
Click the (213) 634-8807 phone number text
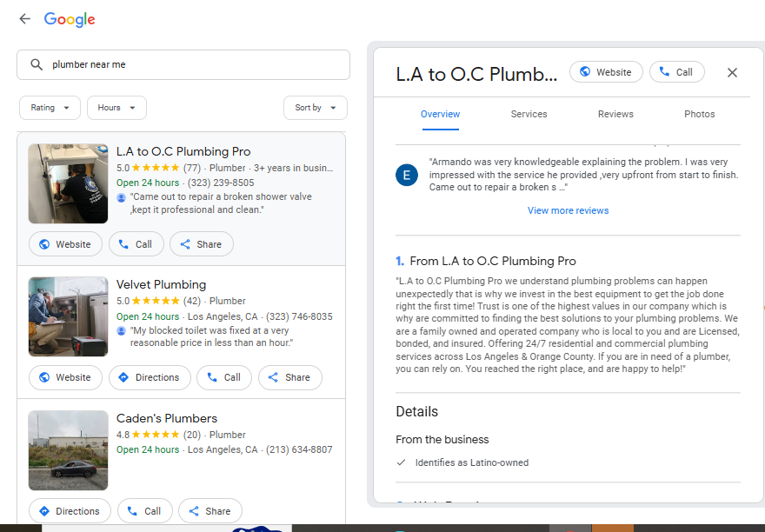pyautogui.click(x=299, y=449)
